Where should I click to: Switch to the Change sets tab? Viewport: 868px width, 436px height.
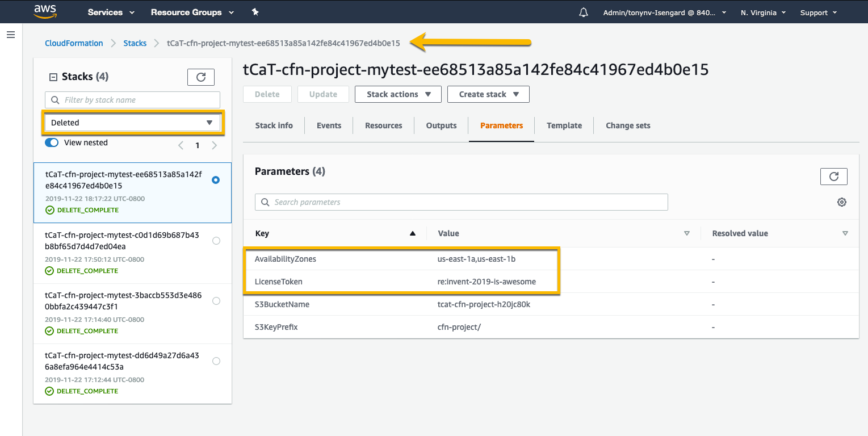click(628, 125)
